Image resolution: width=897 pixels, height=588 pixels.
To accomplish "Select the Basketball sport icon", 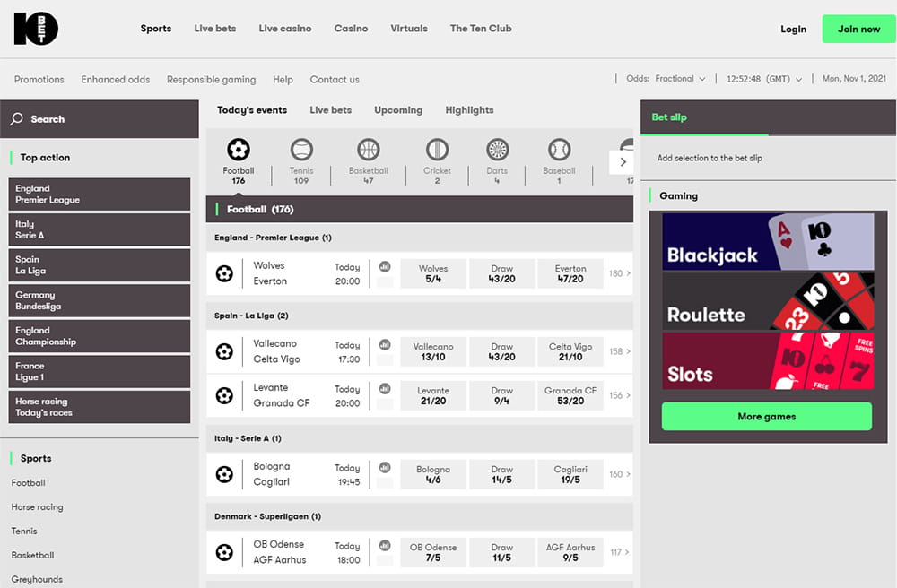I will tap(369, 150).
